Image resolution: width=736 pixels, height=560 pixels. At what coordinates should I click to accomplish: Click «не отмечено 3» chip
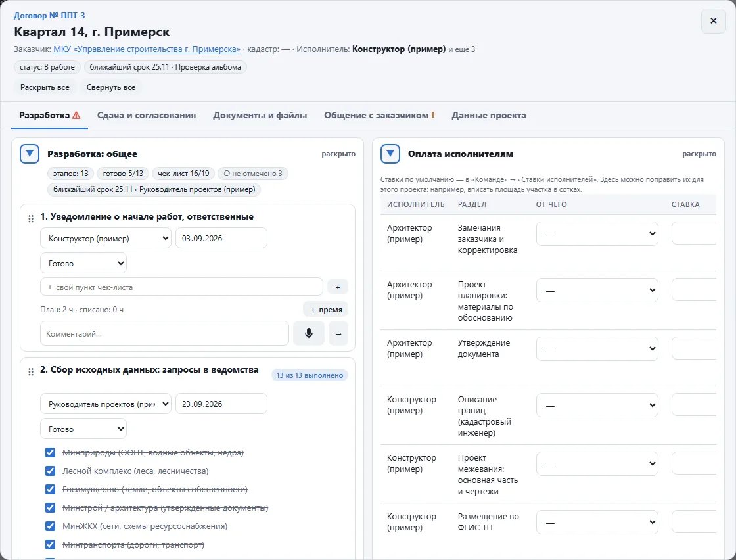point(253,174)
